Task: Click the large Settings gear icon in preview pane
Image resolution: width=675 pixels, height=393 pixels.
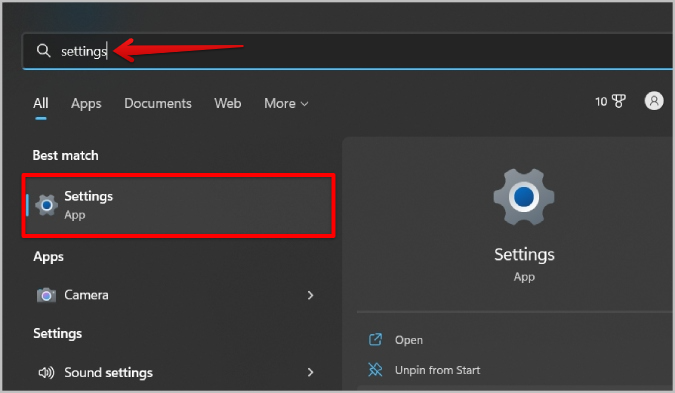Action: [x=524, y=197]
